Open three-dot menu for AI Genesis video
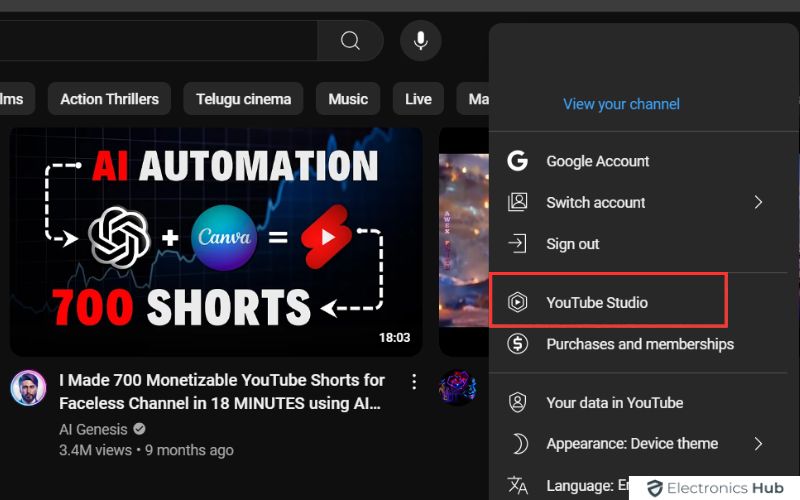 (414, 382)
